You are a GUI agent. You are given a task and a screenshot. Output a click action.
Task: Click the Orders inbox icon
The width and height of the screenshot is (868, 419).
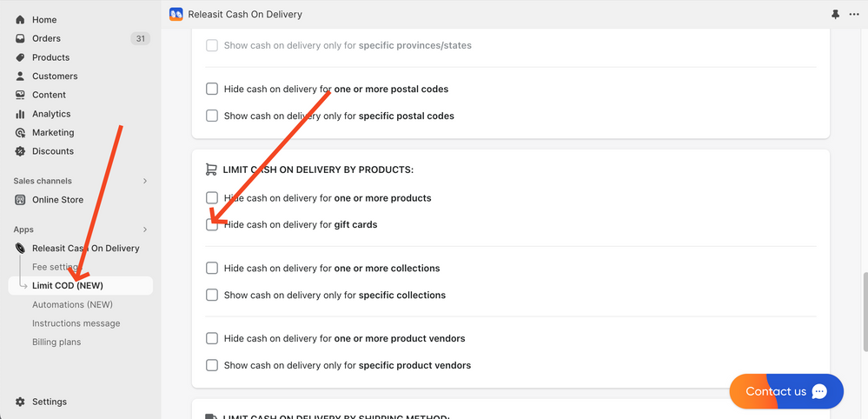(x=20, y=38)
